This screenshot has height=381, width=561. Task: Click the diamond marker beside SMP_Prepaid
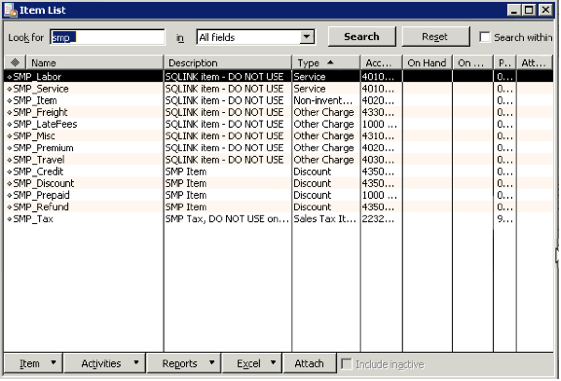coord(9,195)
